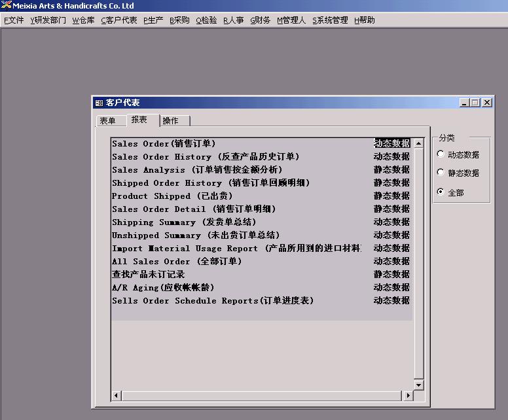Viewport: 508px width, 420px height.
Task: Select Sales Order Detail (销售订单明细) row
Action: pyautogui.click(x=261, y=209)
